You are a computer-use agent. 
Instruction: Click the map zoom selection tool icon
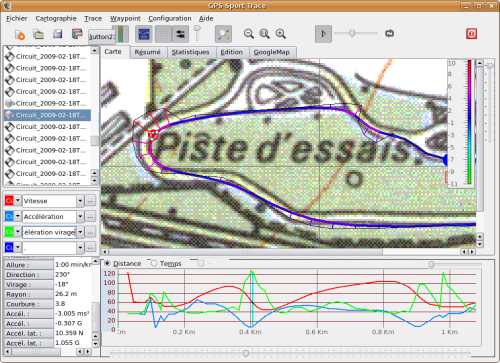(223, 34)
